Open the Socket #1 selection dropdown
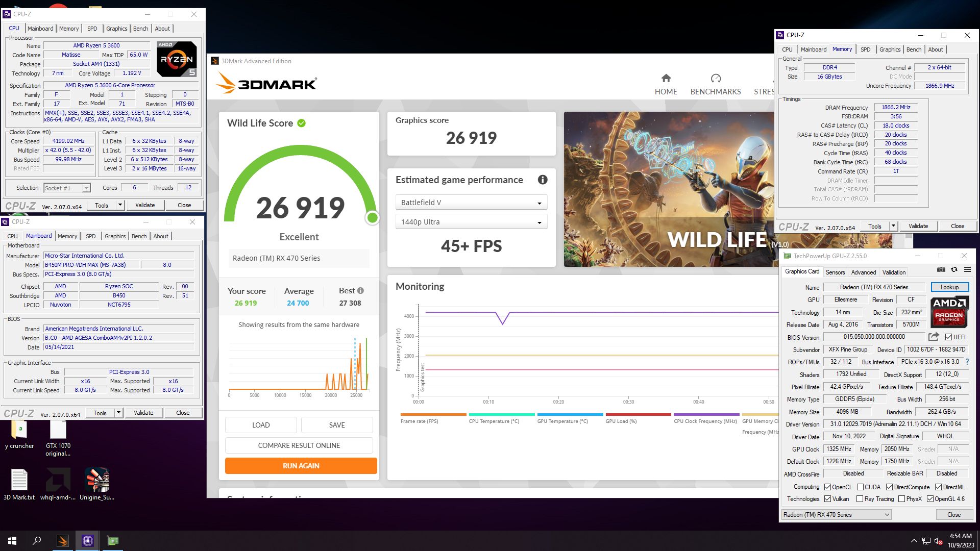The image size is (980, 551). coord(67,188)
